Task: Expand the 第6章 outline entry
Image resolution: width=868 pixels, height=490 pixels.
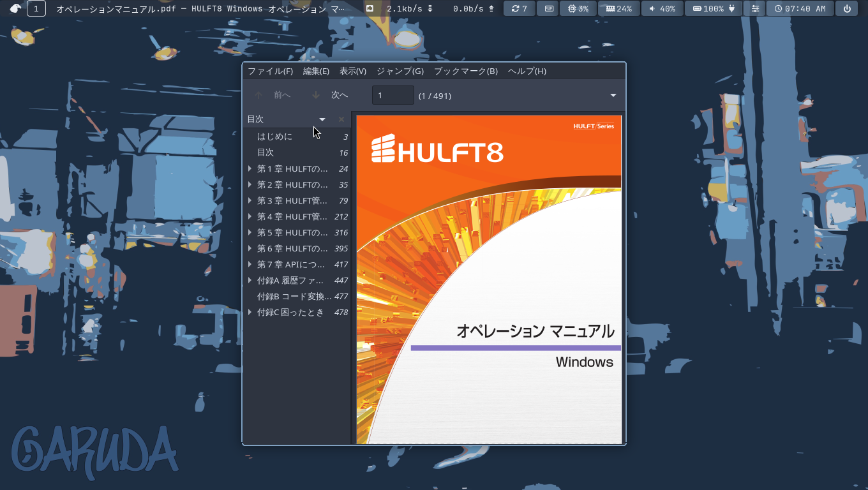Action: (x=250, y=248)
